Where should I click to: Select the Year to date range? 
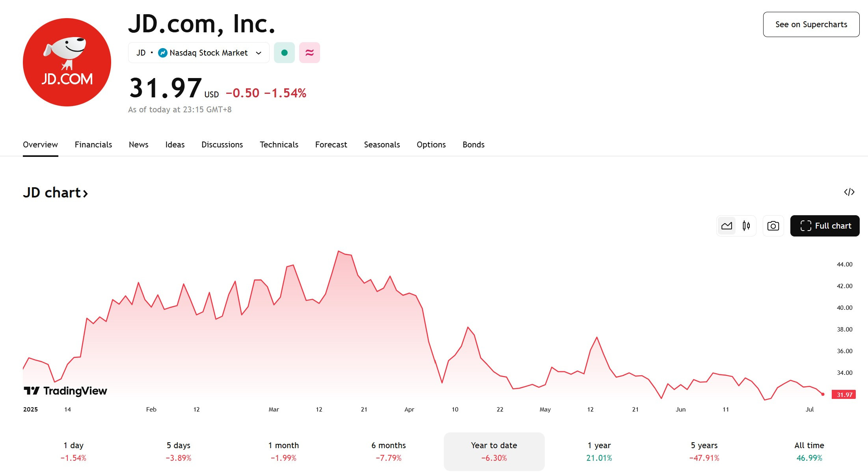pos(494,452)
